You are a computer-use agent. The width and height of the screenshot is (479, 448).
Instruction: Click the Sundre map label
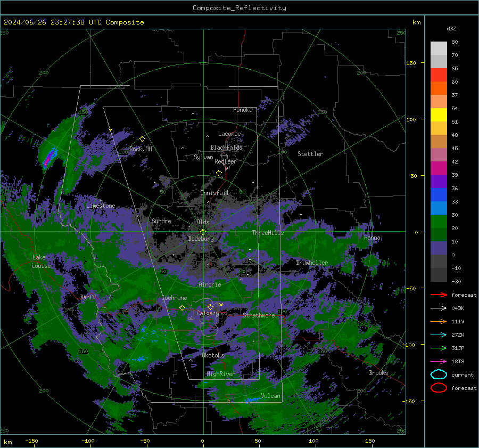[162, 221]
